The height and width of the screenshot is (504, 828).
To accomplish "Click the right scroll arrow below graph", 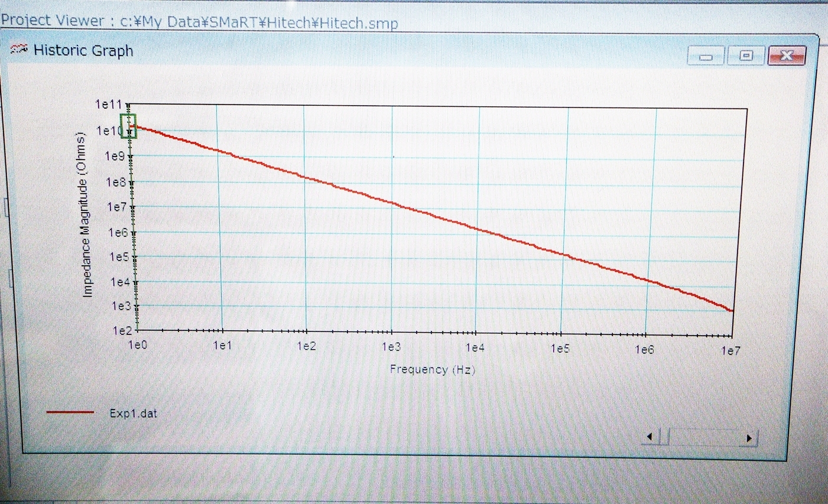I will 749,438.
